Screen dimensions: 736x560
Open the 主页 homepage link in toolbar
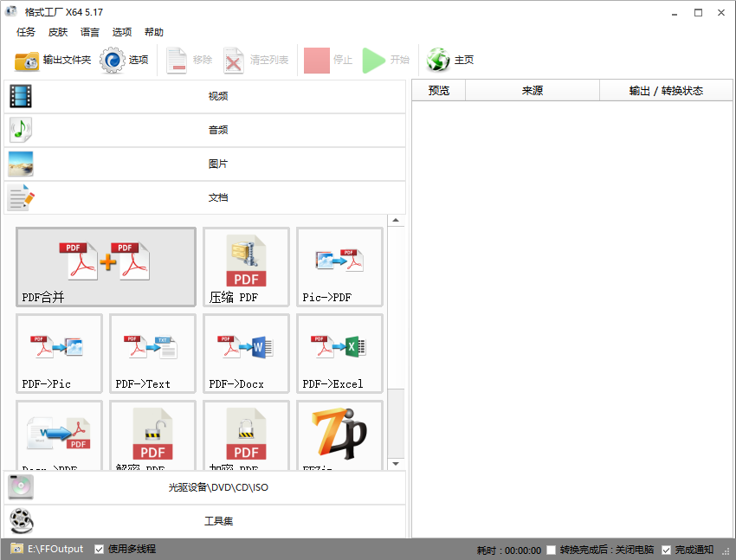click(449, 60)
